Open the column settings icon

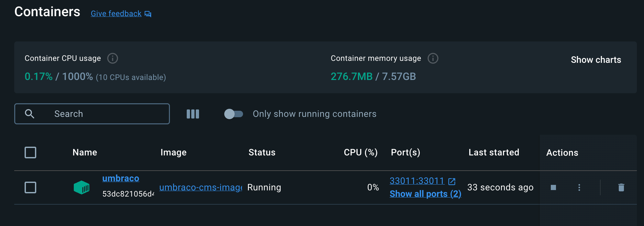pos(193,114)
